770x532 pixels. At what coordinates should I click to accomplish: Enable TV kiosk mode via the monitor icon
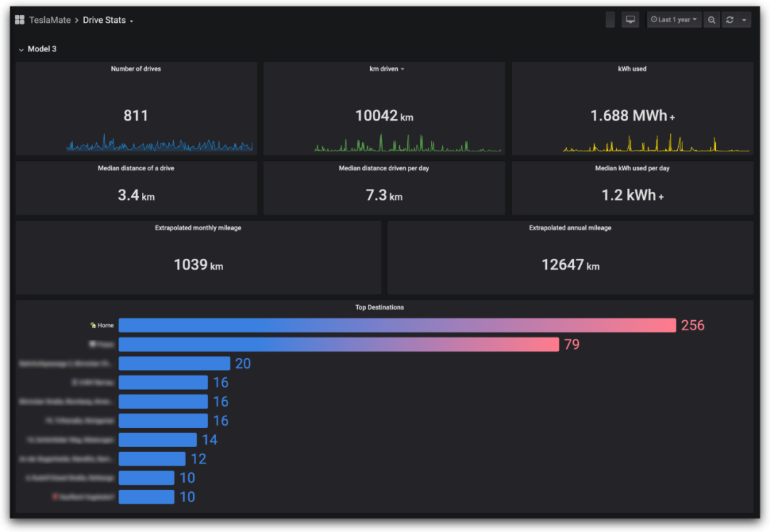(630, 19)
